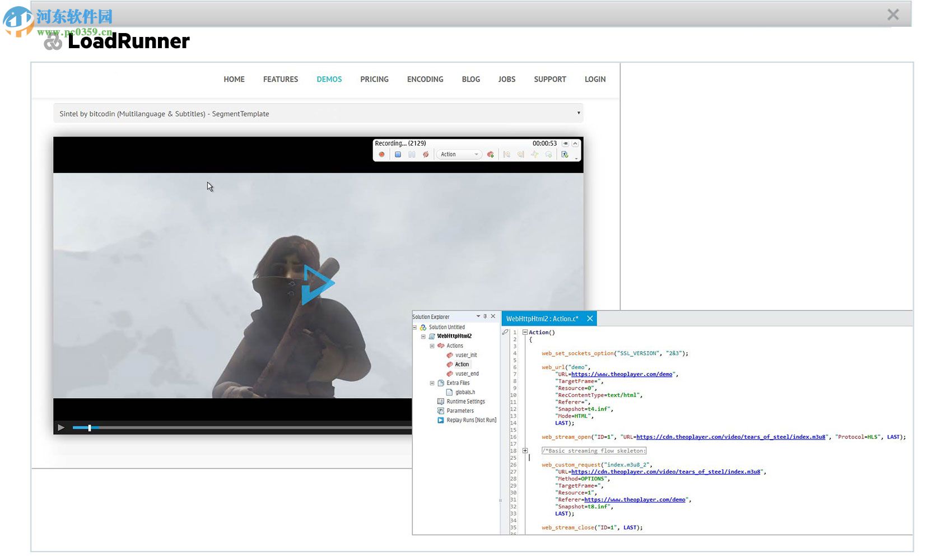Close the Action.c editor tab
Screen dimensions: 941x560
[x=590, y=319]
